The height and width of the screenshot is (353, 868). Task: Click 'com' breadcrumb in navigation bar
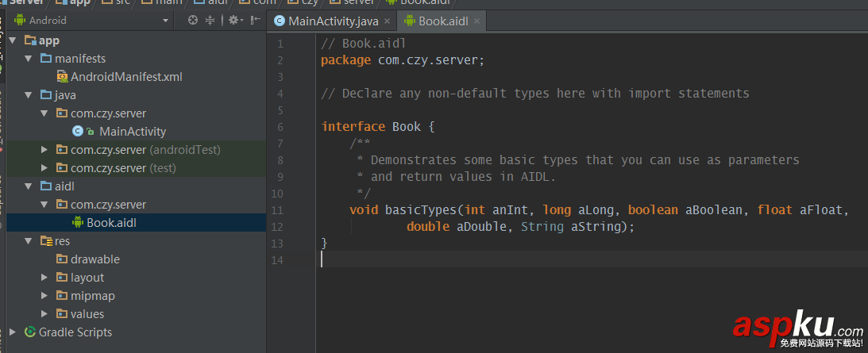click(x=265, y=2)
